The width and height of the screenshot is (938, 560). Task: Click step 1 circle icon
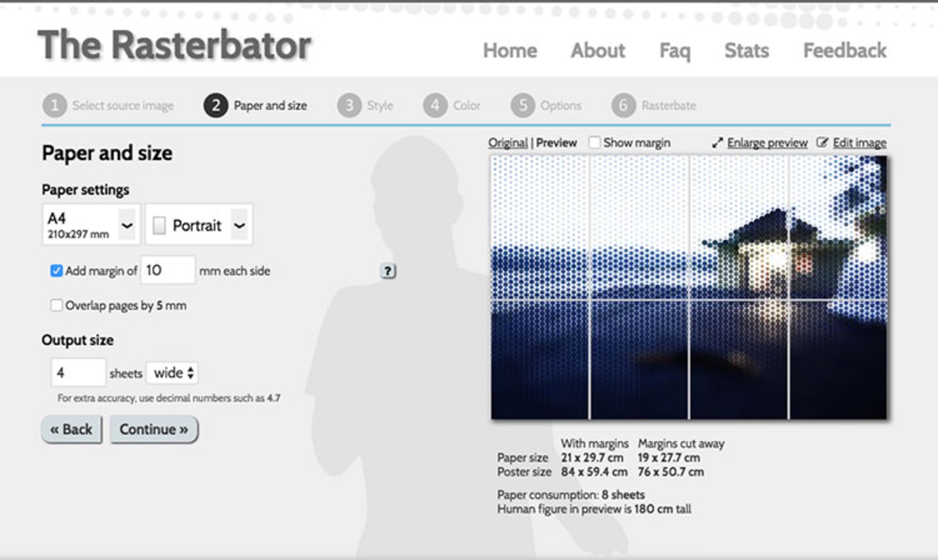pyautogui.click(x=55, y=105)
